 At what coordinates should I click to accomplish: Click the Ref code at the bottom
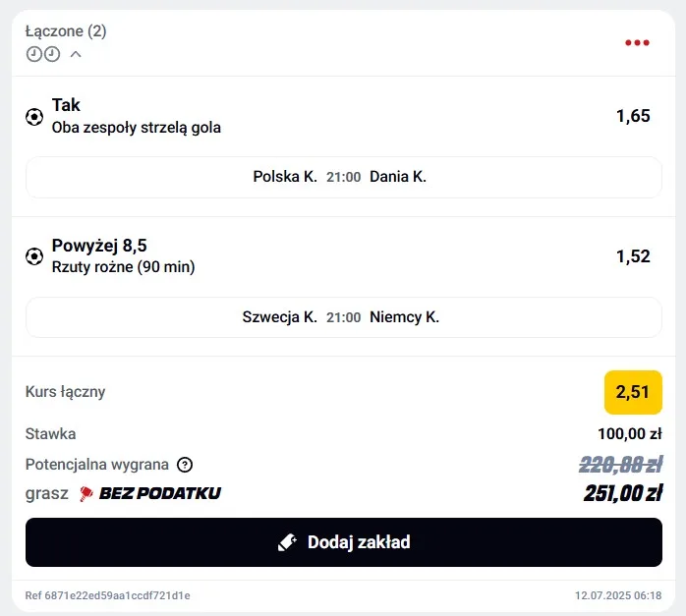pos(108,595)
